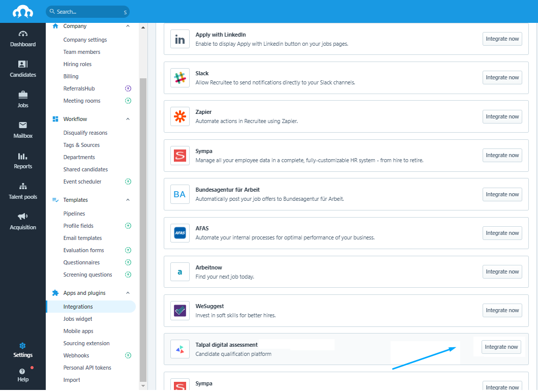
Task: Focus the Search input field
Action: (88, 12)
